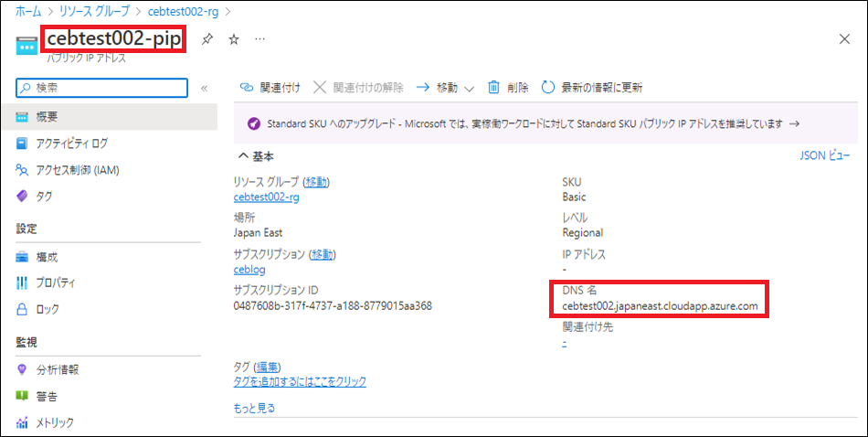Screen dimensions: 868x437
Task: Click the 編集 link next to タグ
Action: 268,367
